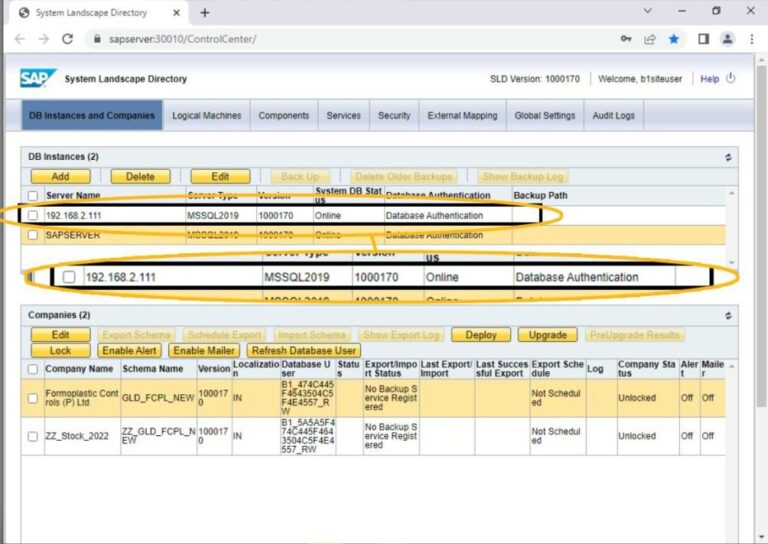Click the page vertical scrollbar

pyautogui.click(x=761, y=235)
